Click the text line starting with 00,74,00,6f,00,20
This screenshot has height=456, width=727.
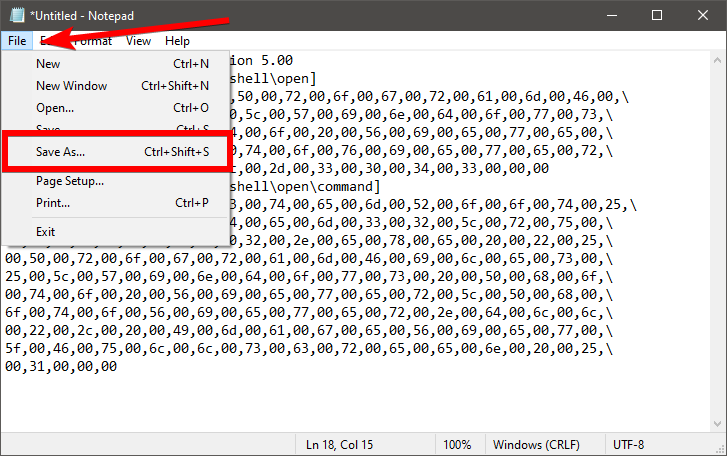tap(309, 295)
